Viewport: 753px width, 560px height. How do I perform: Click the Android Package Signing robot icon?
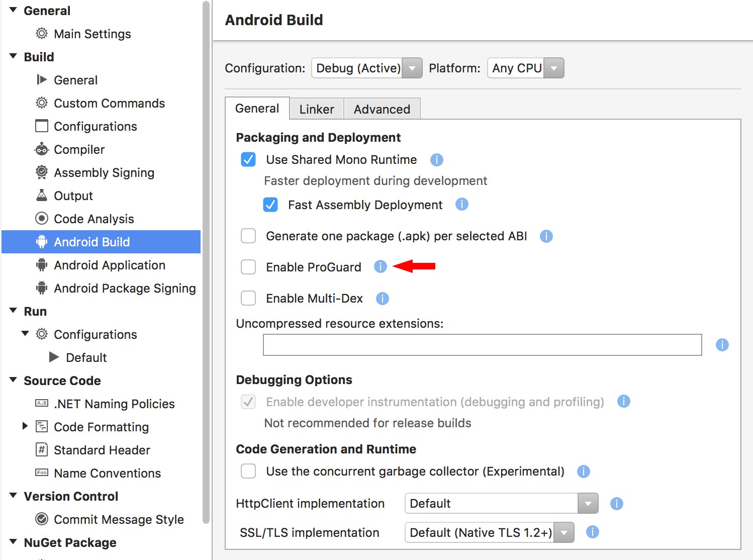[42, 288]
